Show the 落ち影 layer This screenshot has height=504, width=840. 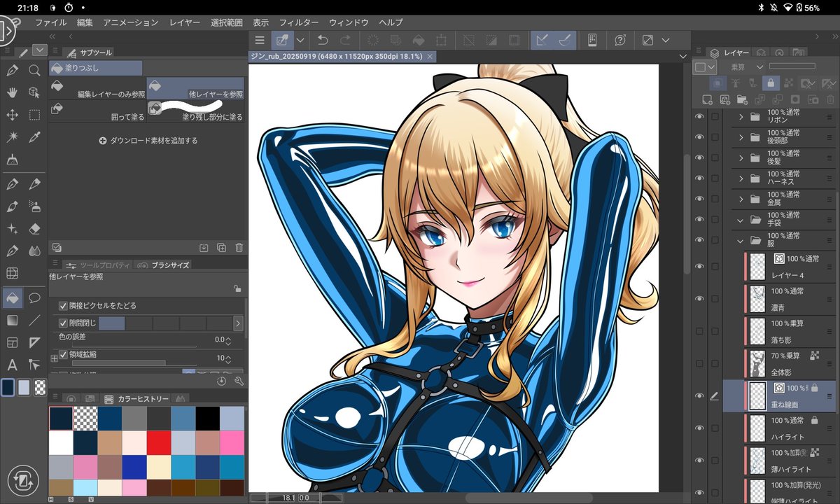699,330
